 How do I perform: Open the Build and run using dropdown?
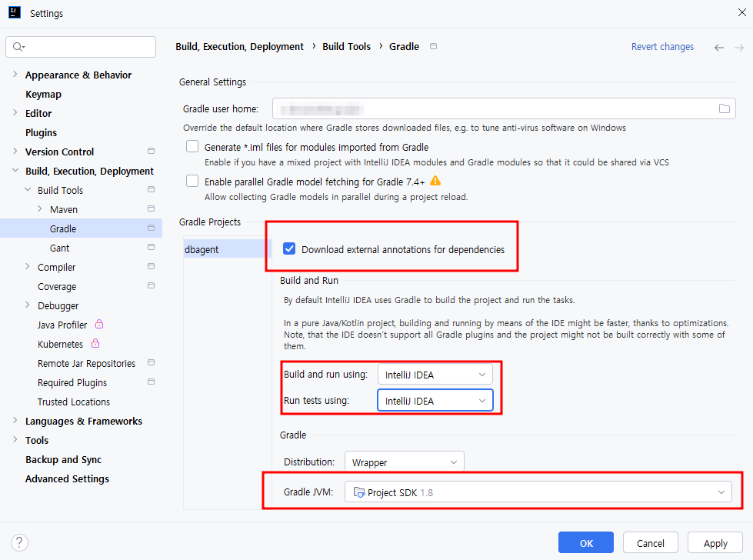coord(435,375)
